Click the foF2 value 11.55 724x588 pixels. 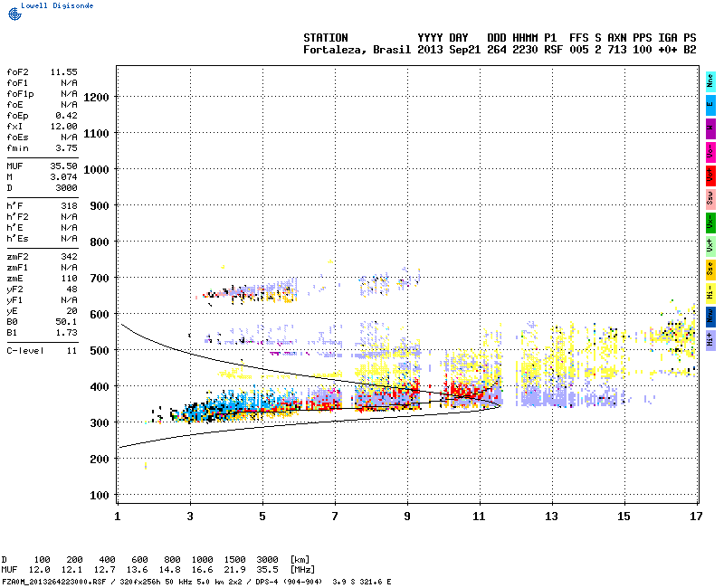(63, 71)
